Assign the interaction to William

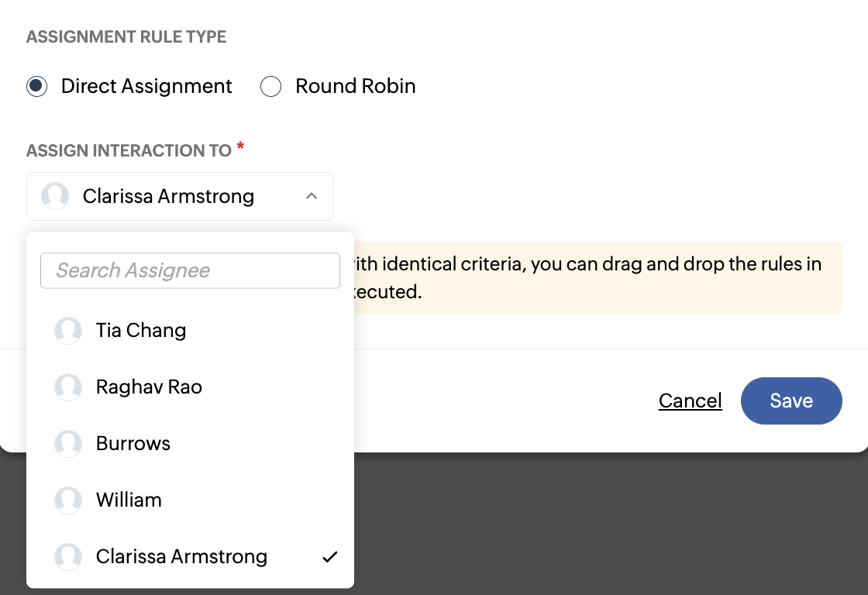click(129, 500)
